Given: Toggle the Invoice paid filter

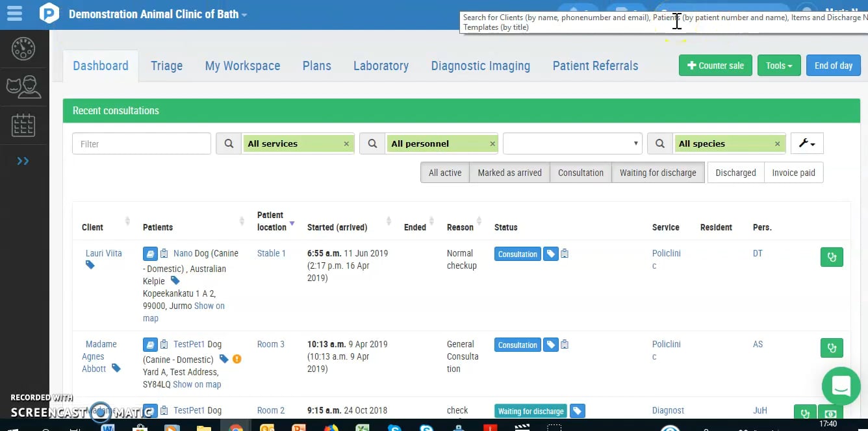Looking at the screenshot, I should click(x=793, y=173).
